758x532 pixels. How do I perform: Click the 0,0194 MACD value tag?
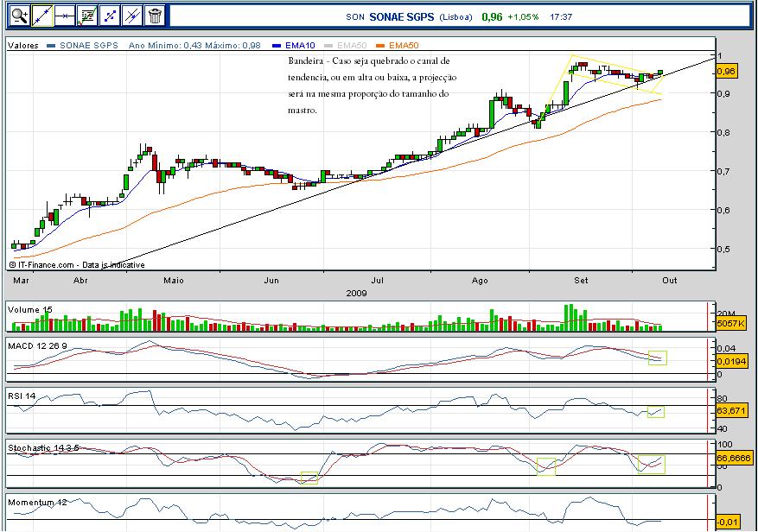pos(731,361)
